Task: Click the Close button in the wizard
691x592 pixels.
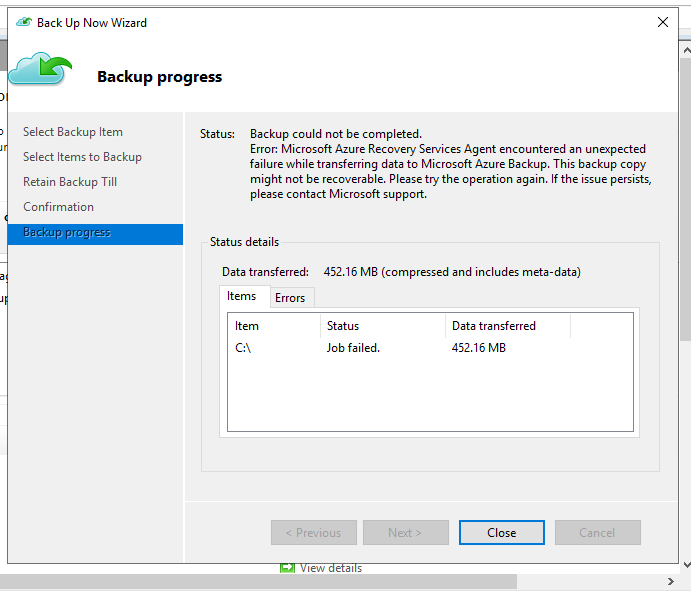Action: 502,532
